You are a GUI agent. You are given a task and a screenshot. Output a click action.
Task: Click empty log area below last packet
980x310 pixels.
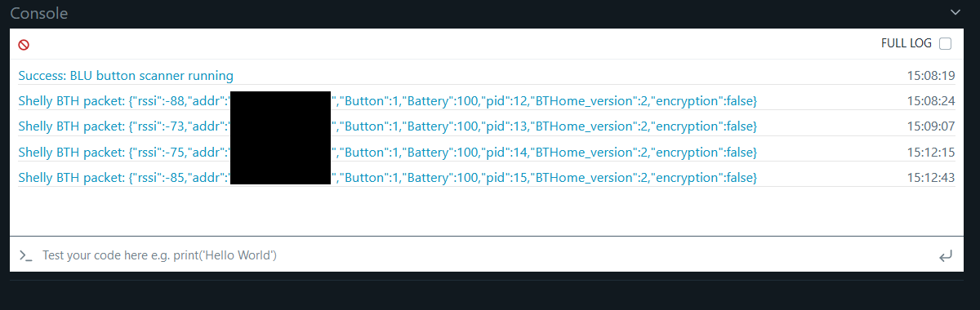tap(487, 210)
